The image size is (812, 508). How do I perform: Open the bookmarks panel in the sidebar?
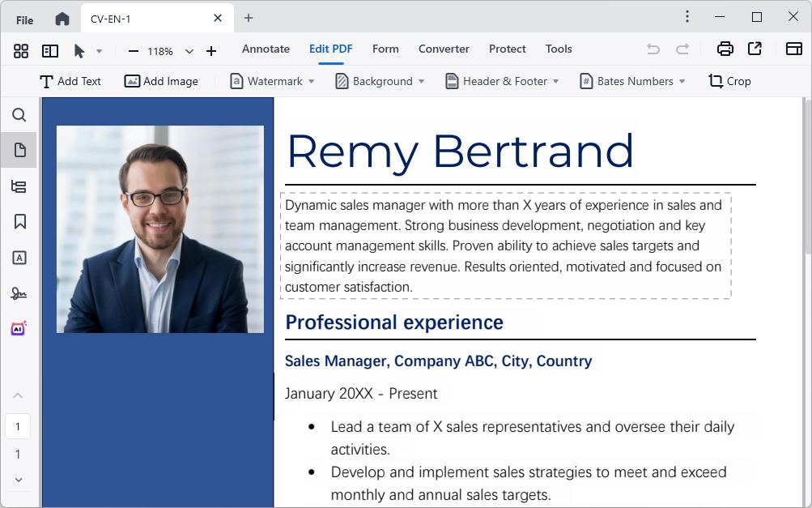19,221
